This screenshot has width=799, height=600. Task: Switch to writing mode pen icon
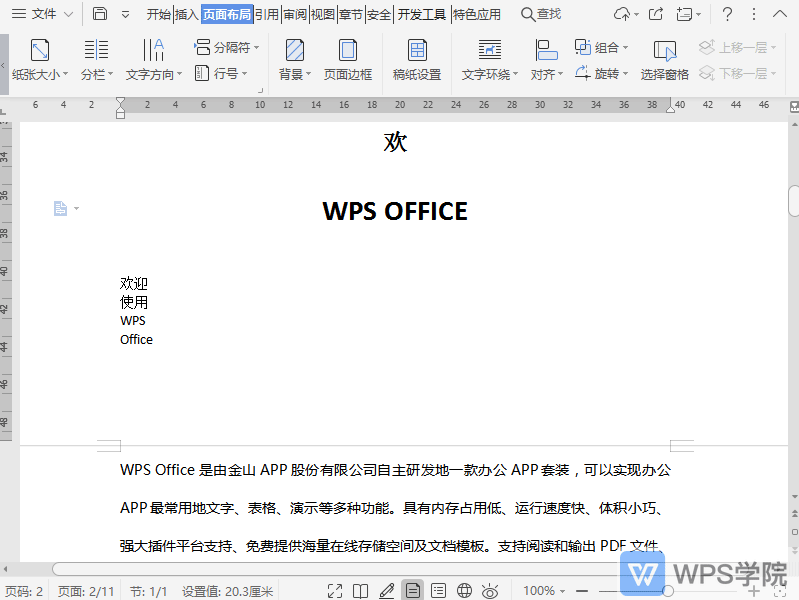pyautogui.click(x=387, y=591)
